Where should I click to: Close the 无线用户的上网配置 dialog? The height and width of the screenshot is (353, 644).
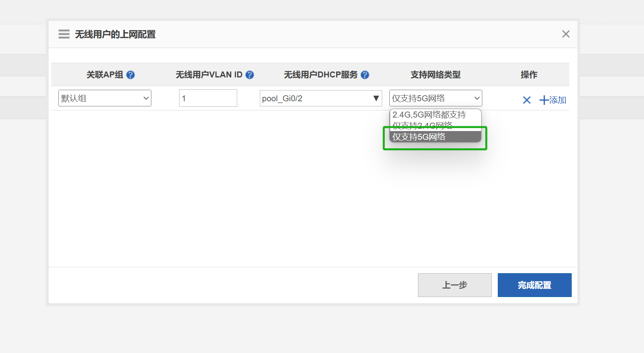click(566, 34)
